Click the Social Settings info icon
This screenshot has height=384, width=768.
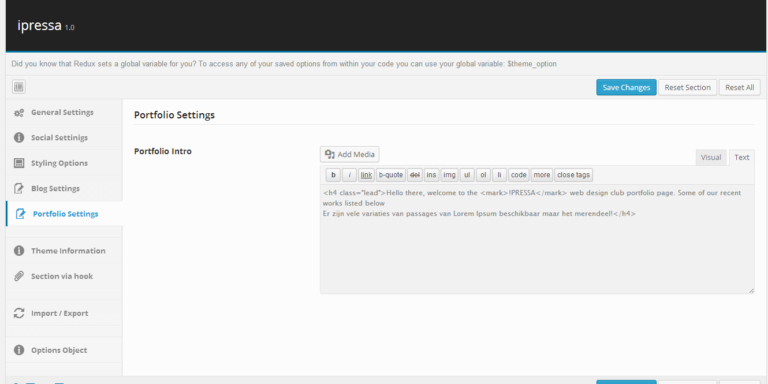(19, 138)
